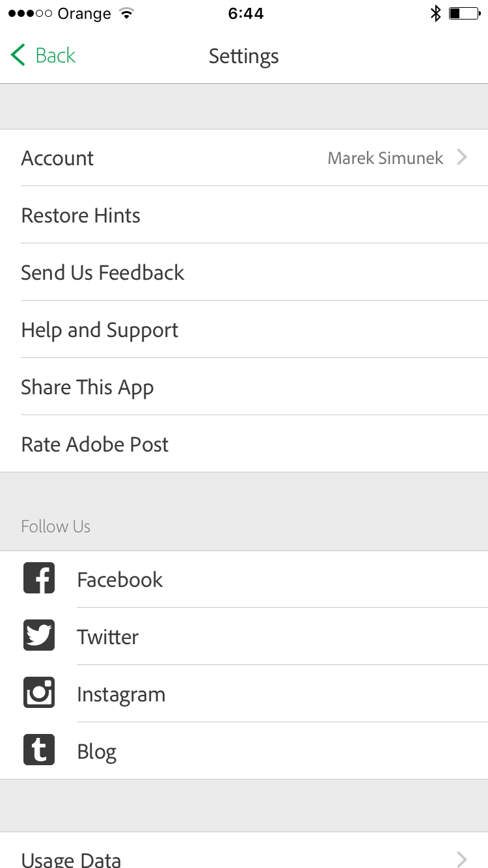Choose Share This App
This screenshot has width=488, height=868.
tap(244, 387)
